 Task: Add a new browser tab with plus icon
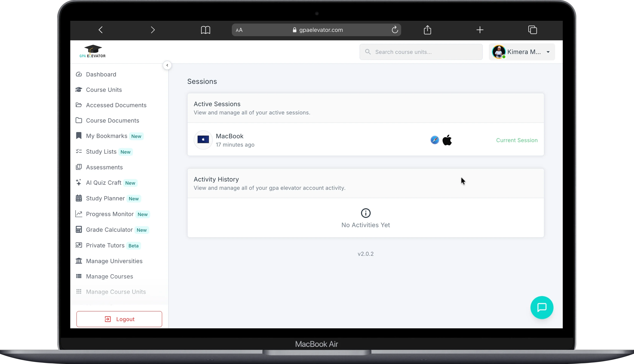(480, 30)
